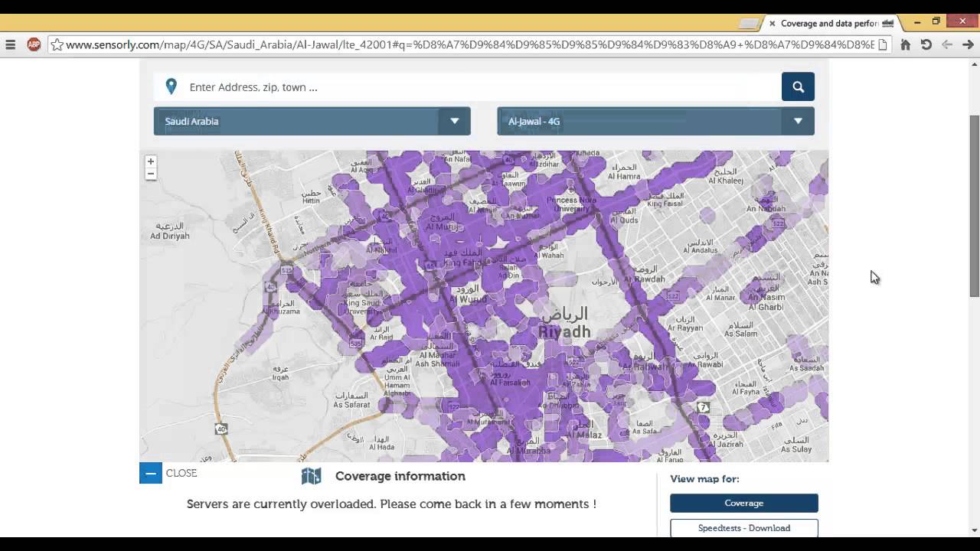Screen dimensions: 980x551
Task: Select the Coverage and data performance tab
Action: (x=832, y=23)
